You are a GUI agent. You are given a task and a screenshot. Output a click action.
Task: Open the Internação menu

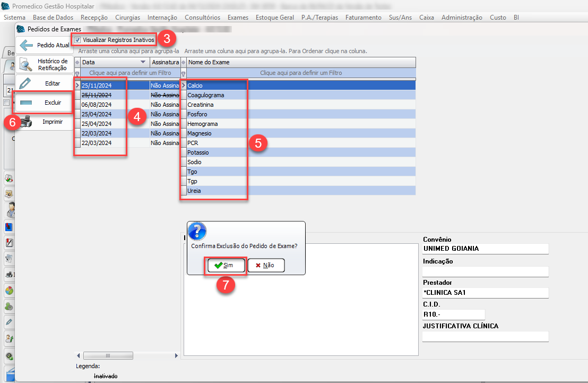click(162, 18)
